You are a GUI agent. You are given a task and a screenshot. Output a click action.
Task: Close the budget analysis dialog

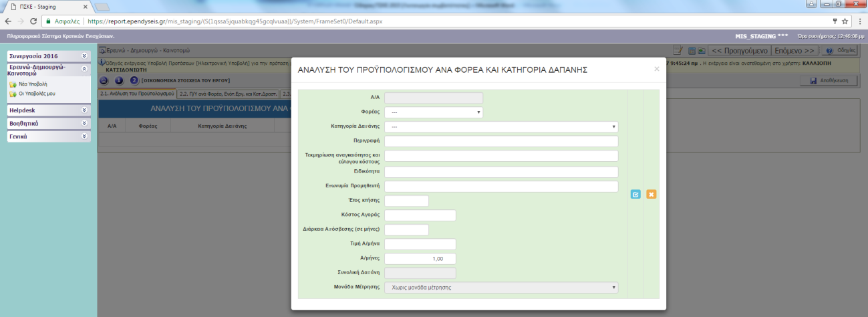tap(656, 68)
